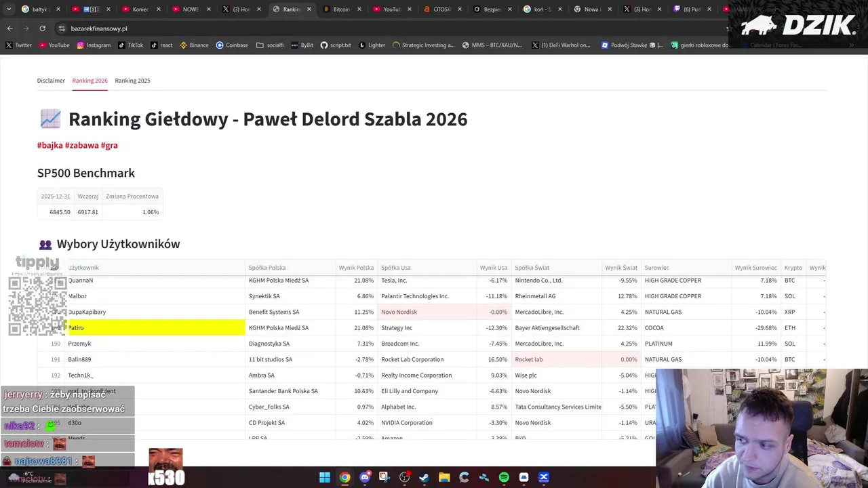Image resolution: width=868 pixels, height=488 pixels.
Task: Open Chrome from the taskbar
Action: point(344,477)
